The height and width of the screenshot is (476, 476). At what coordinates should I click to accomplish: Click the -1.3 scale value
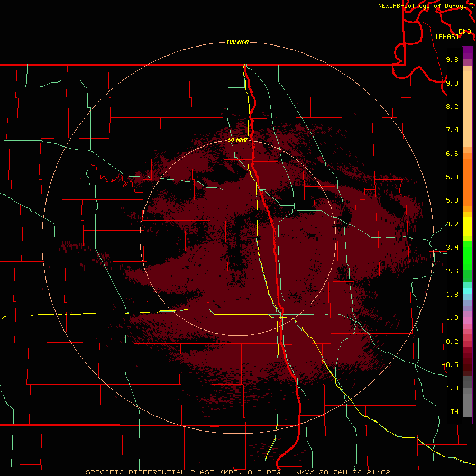pyautogui.click(x=450, y=388)
